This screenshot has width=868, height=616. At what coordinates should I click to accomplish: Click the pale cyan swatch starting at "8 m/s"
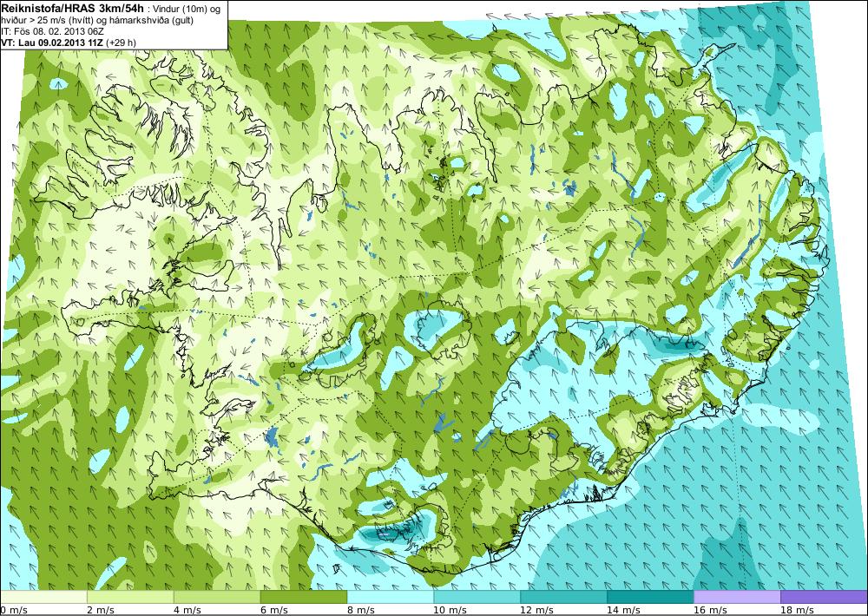391,597
